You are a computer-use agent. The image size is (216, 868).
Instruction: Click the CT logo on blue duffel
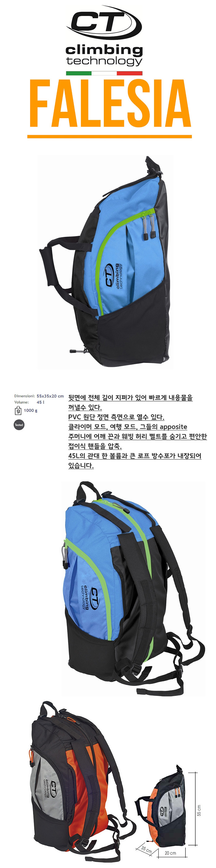(114, 276)
